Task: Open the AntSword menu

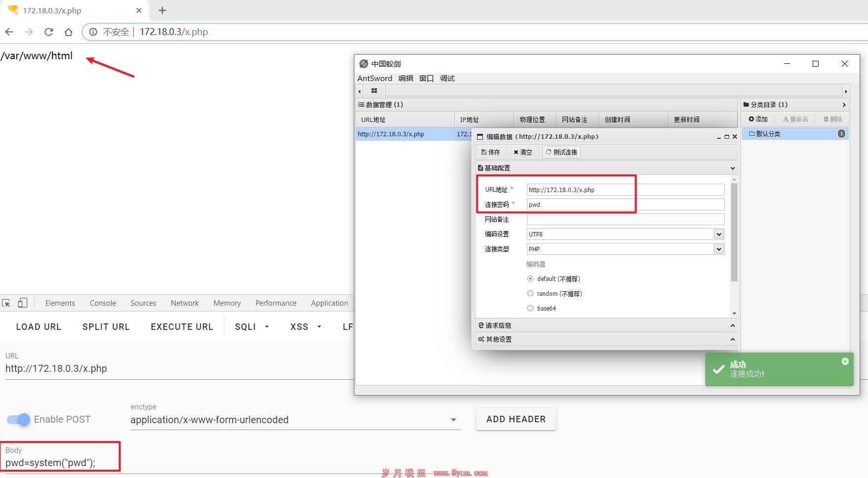Action: 375,79
